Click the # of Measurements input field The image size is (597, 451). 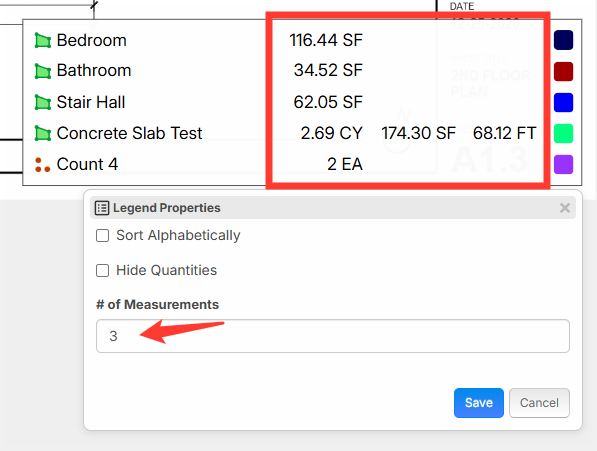333,336
